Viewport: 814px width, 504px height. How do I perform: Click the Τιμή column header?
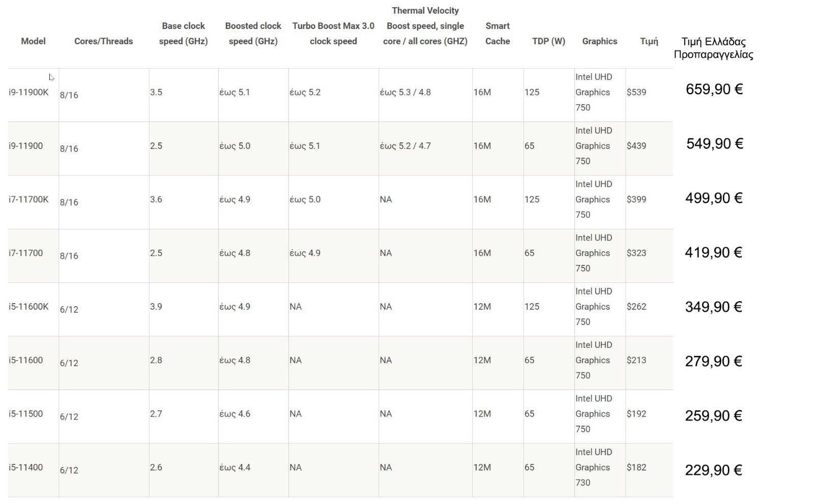click(x=649, y=41)
